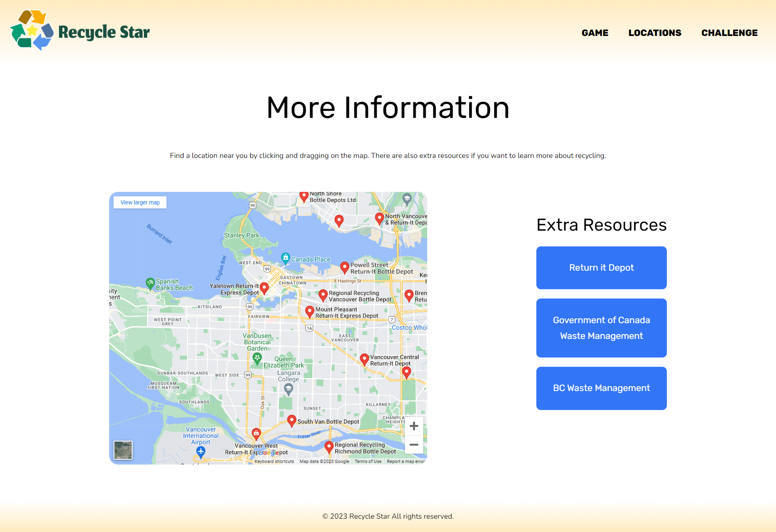Click the Vancouver Central Return-It Depot pin
The image size is (776, 532).
364,359
